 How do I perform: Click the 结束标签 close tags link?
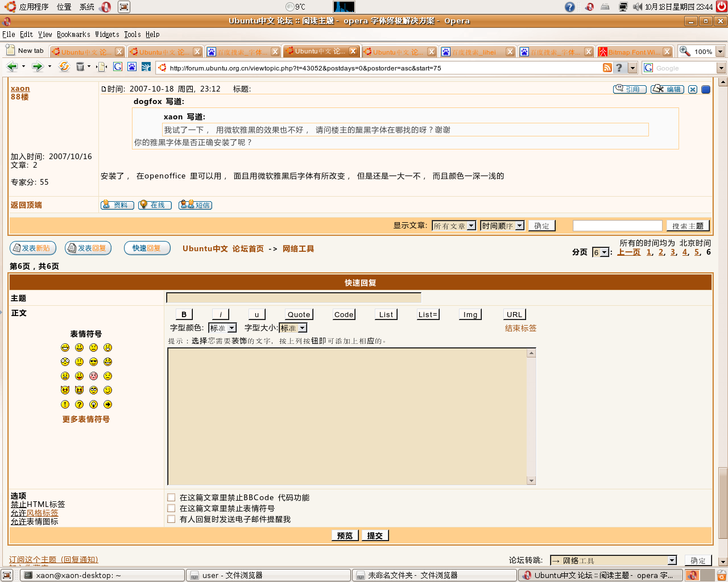pos(520,328)
